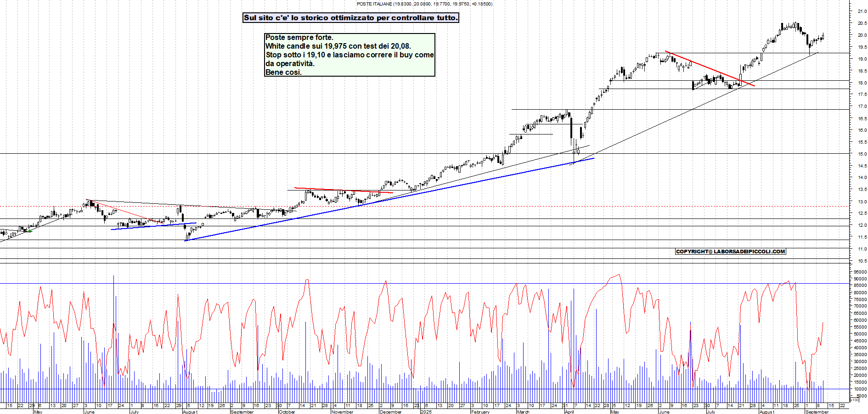Click the 12.0 price axis label
This screenshot has width=868, height=414.
coord(862,225)
